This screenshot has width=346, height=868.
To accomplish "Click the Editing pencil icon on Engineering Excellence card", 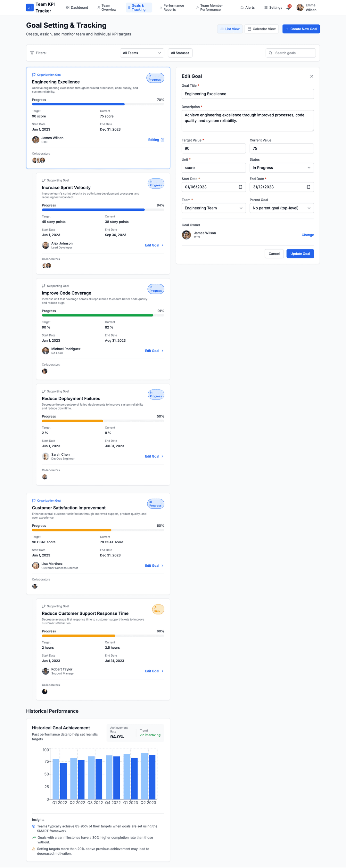I will 162,140.
